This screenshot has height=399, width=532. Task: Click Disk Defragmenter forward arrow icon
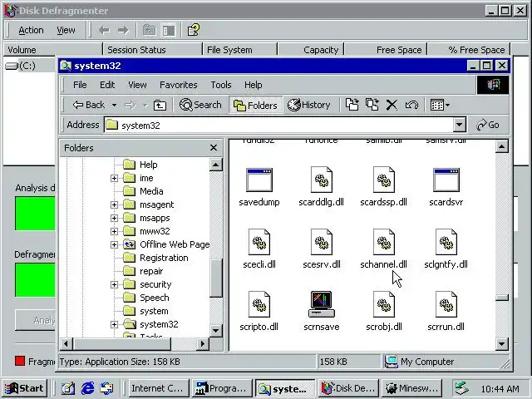coord(123,30)
